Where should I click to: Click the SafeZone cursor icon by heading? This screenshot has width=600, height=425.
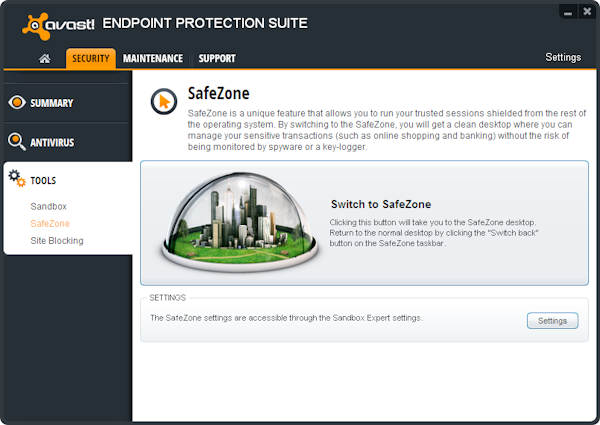[x=164, y=102]
